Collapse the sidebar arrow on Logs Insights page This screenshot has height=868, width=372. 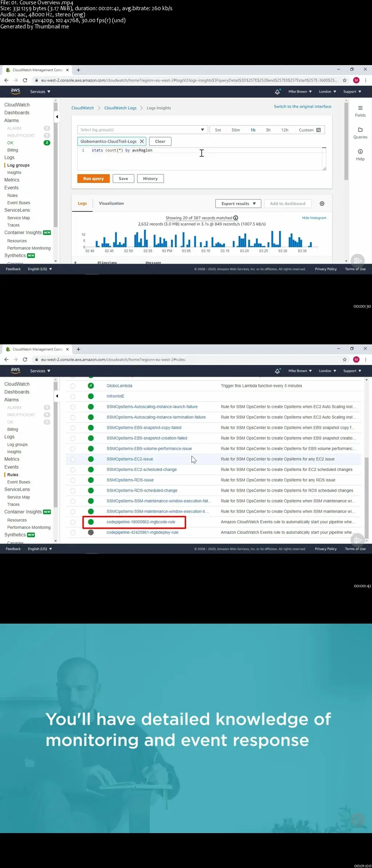click(x=57, y=117)
